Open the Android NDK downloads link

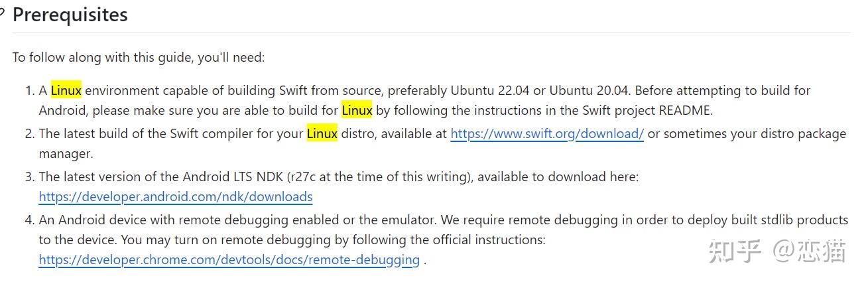176,196
